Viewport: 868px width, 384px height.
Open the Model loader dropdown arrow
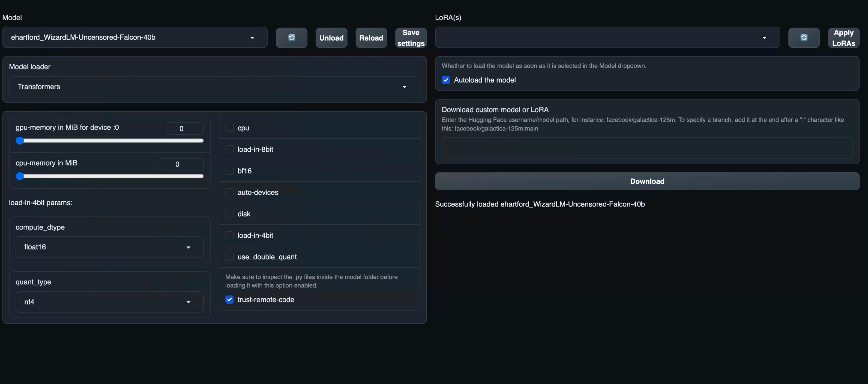tap(404, 87)
